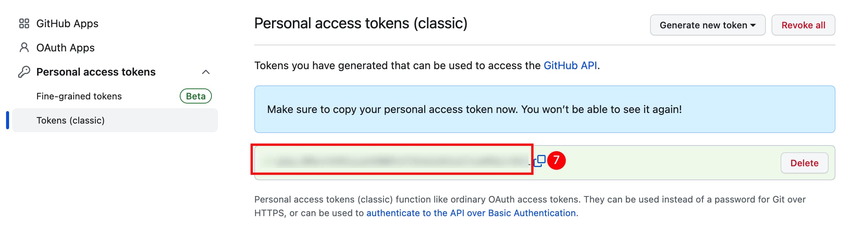Click the green Beta badge
This screenshot has height=229, width=868.
tap(196, 96)
